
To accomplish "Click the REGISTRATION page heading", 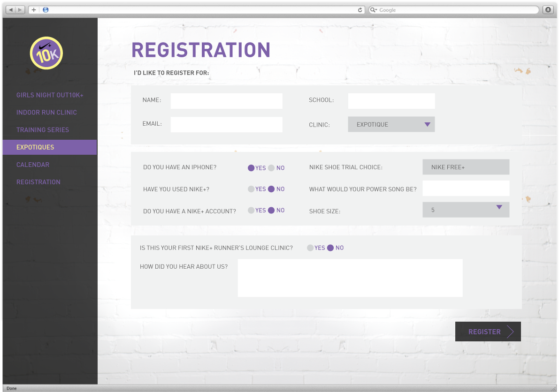I will pyautogui.click(x=201, y=50).
